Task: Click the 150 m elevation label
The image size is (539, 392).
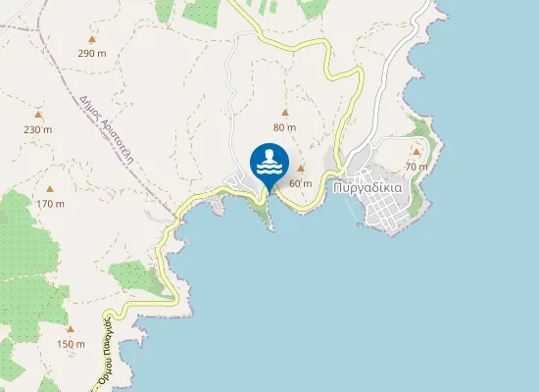Action: pyautogui.click(x=71, y=344)
